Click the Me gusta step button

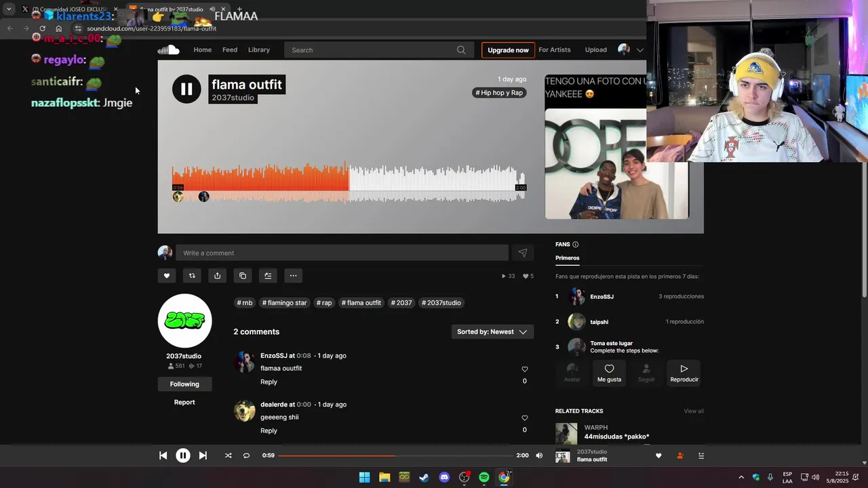609,373
